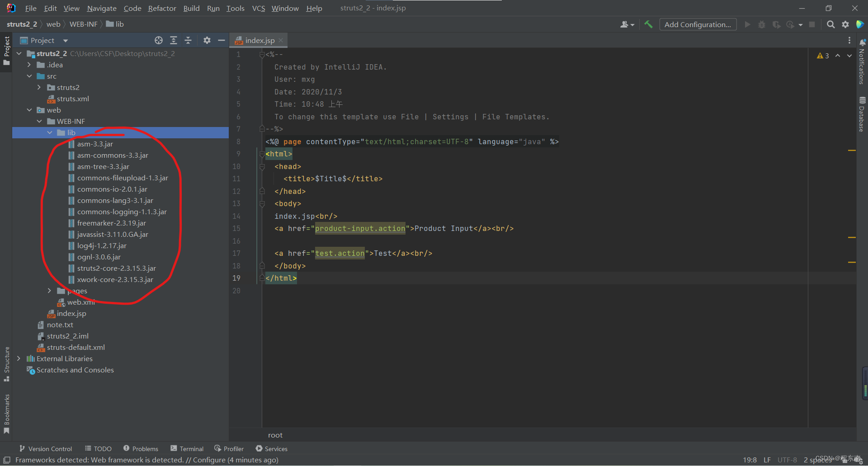Collapse the src folder

(x=29, y=76)
